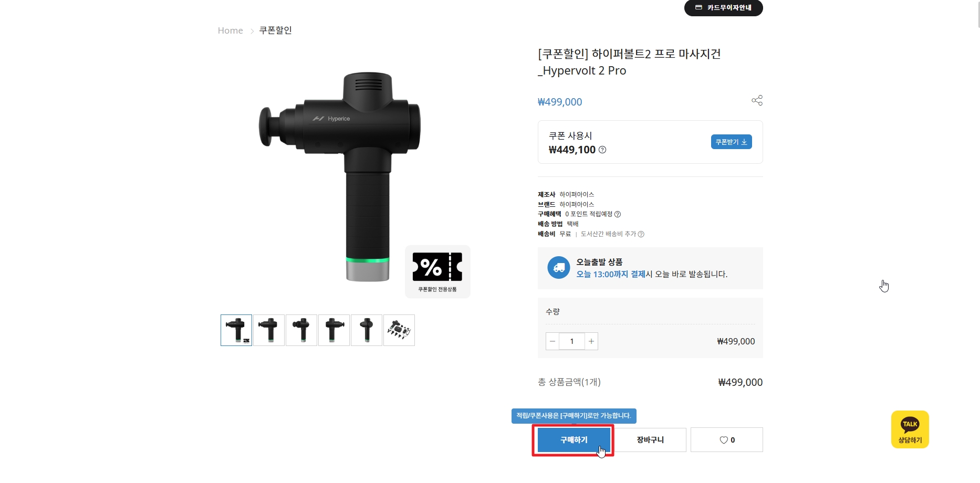This screenshot has height=483, width=980.
Task: Click the help icon beside 포인트 적립예정
Action: tap(618, 214)
